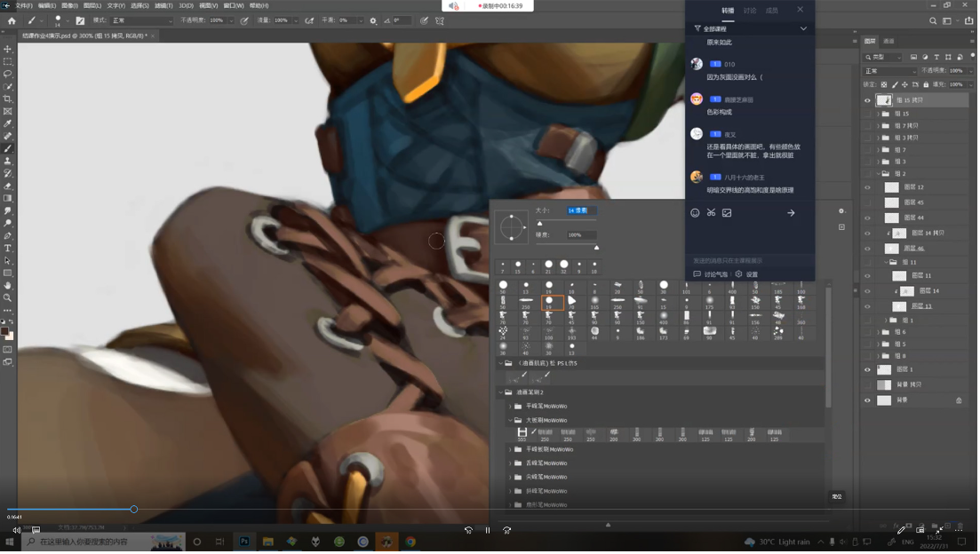980x554 pixels.
Task: Open the 文件(F) menu
Action: pos(24,5)
